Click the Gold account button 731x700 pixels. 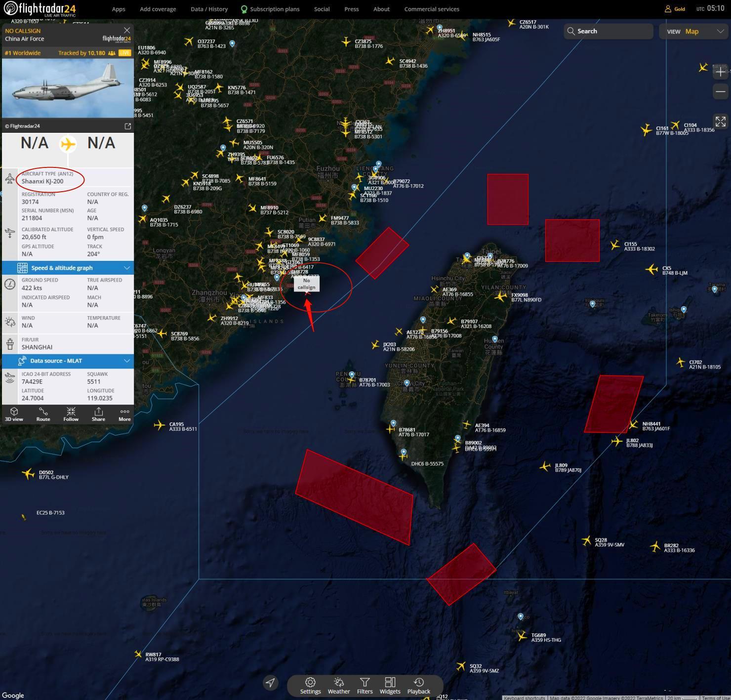click(x=675, y=9)
